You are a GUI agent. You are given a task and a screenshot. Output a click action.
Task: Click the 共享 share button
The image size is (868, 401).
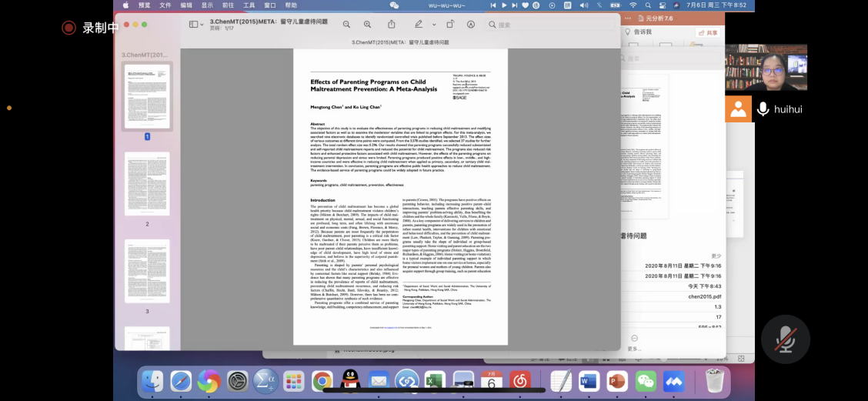pos(707,32)
